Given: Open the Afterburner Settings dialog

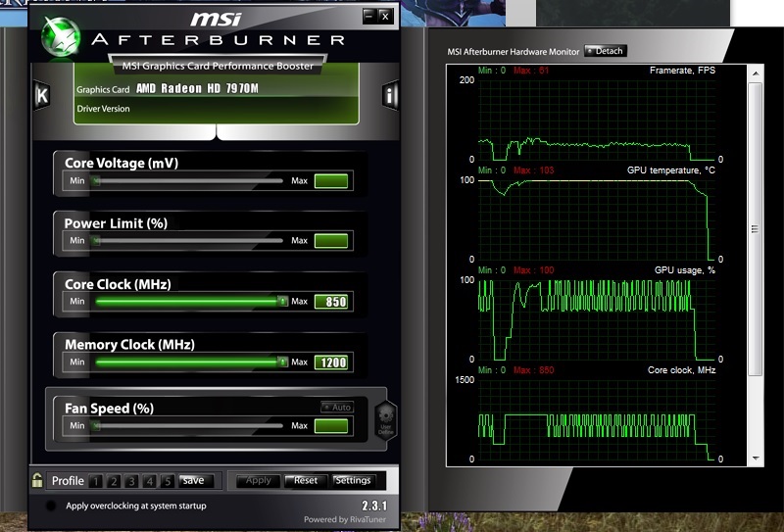Looking at the screenshot, I should point(354,480).
